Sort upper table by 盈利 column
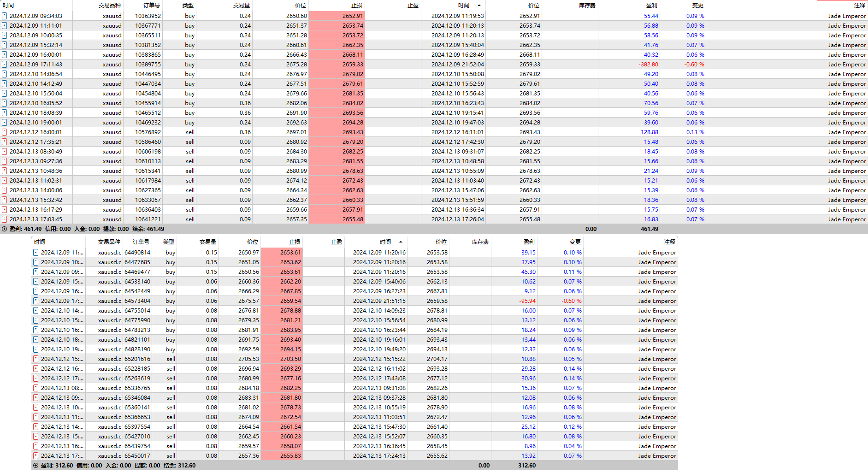 pyautogui.click(x=652, y=6)
